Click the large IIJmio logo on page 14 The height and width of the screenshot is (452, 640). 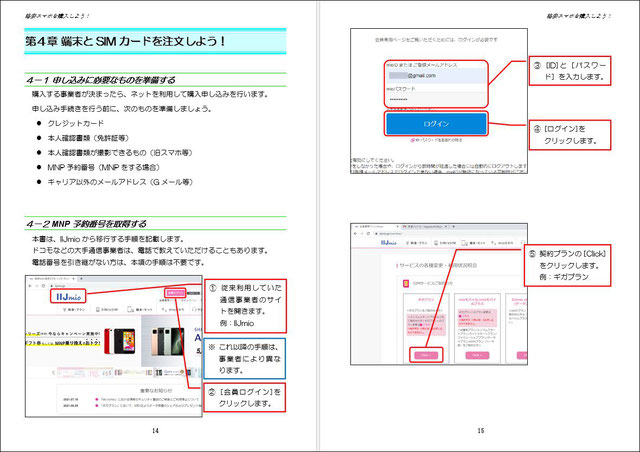click(x=68, y=296)
